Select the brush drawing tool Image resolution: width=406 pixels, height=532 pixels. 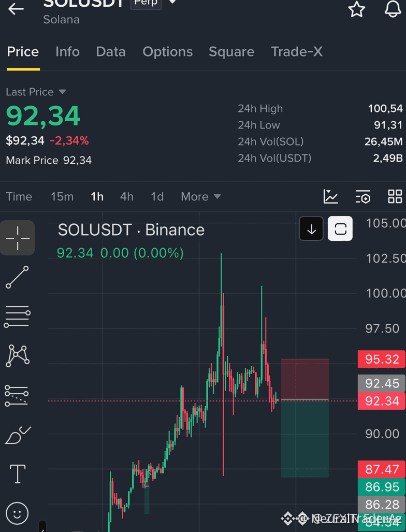pyautogui.click(x=18, y=435)
